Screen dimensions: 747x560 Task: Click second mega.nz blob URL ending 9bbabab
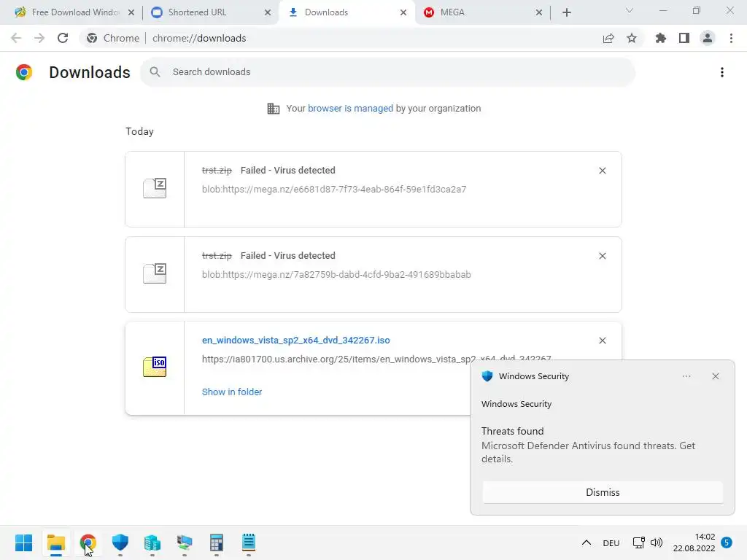[x=336, y=274]
